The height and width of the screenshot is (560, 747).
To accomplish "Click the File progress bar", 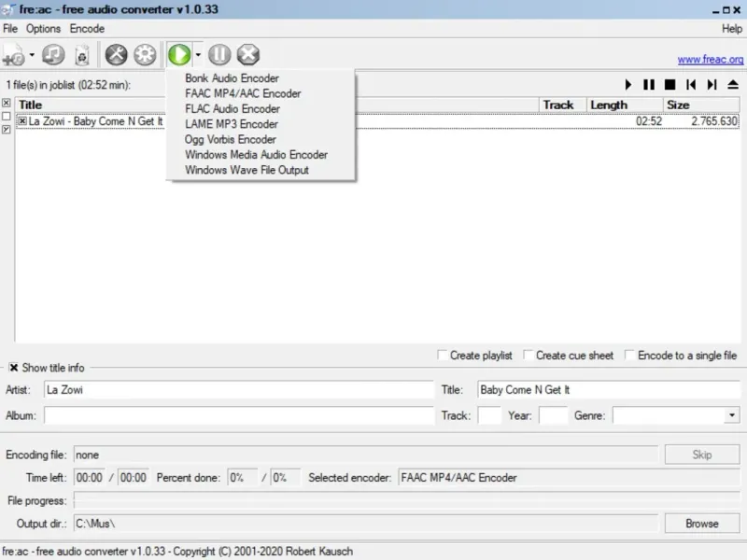I will (407, 501).
